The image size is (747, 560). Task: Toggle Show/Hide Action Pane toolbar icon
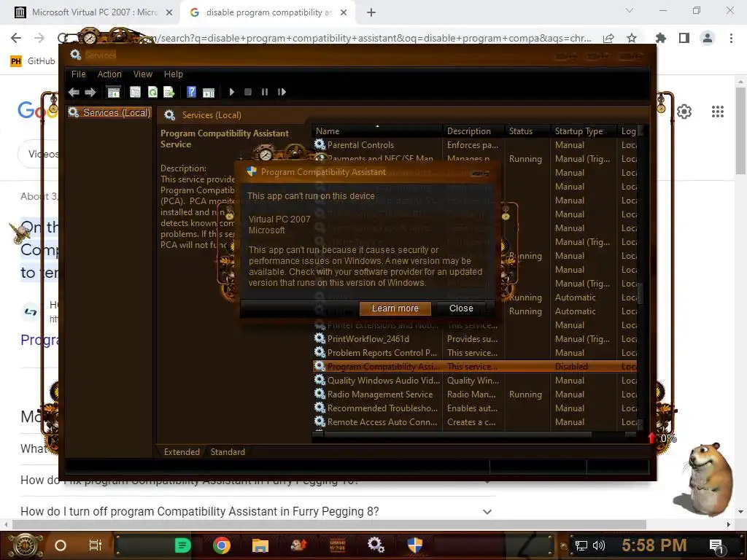tap(209, 93)
